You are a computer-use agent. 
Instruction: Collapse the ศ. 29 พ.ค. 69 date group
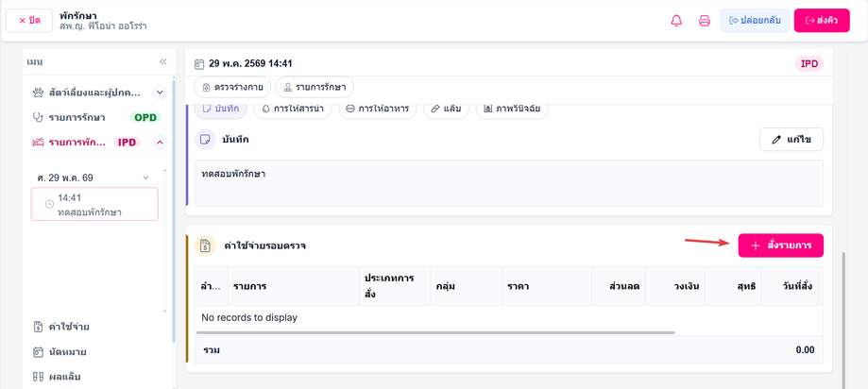point(146,178)
